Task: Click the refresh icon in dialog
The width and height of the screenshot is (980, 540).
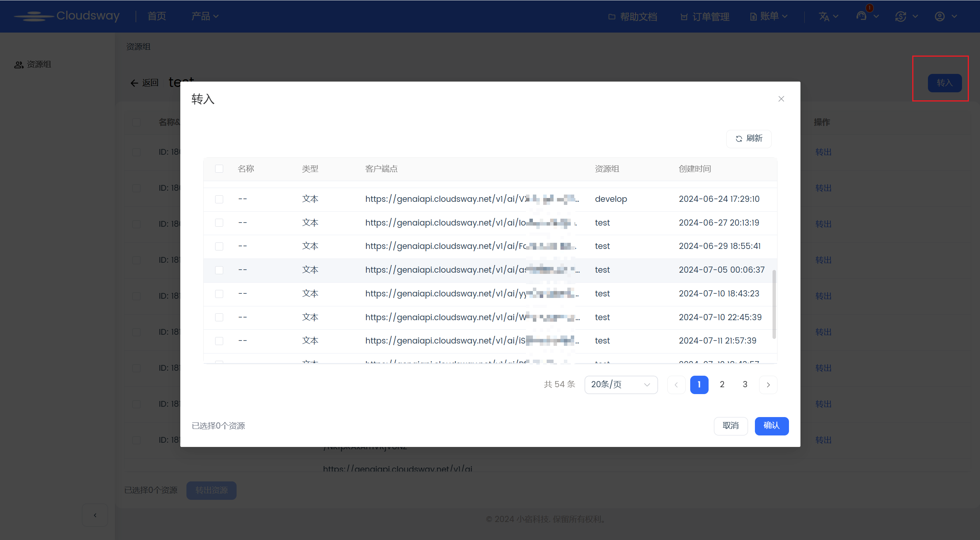Action: tap(739, 139)
